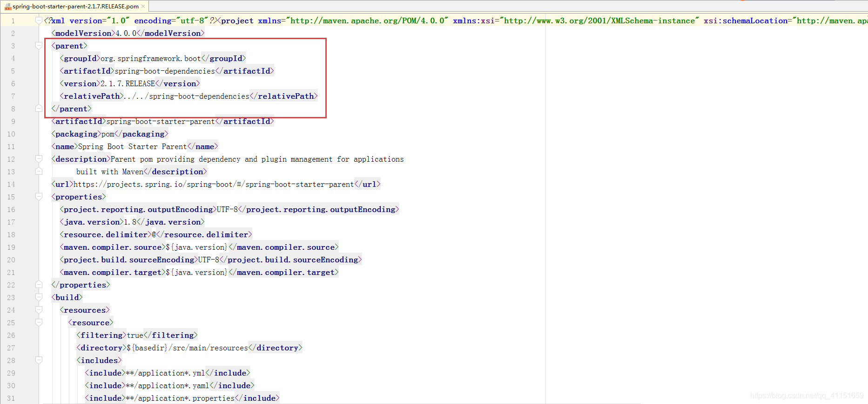Click the packaging value pom
The height and width of the screenshot is (404, 868).
[x=108, y=134]
